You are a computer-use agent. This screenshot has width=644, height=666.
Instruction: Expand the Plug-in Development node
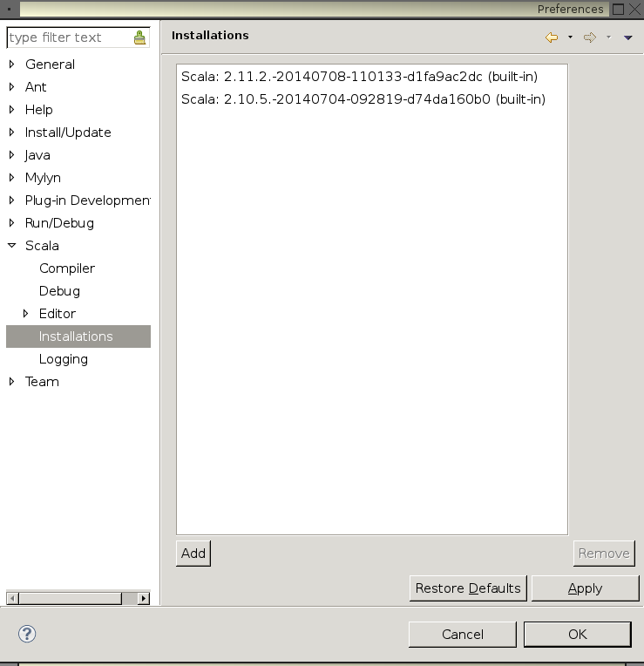[12, 200]
